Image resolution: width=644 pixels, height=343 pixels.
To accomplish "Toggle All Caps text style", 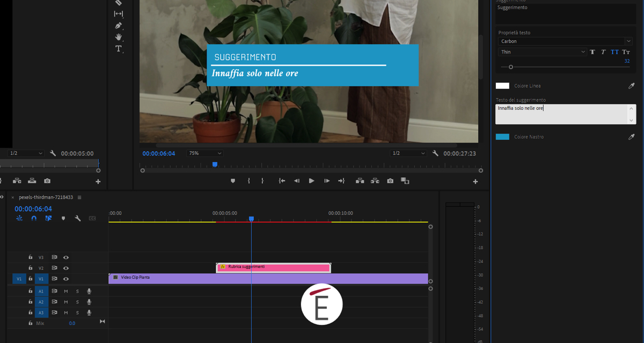I will [x=614, y=52].
